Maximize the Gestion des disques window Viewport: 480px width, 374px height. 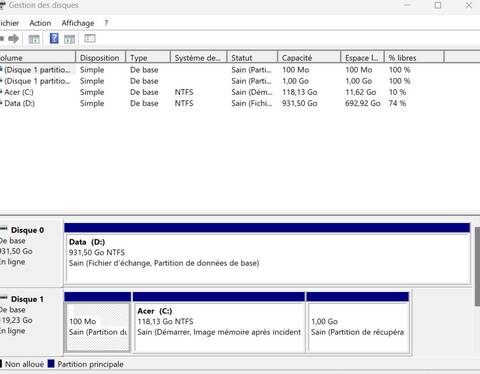pos(438,5)
